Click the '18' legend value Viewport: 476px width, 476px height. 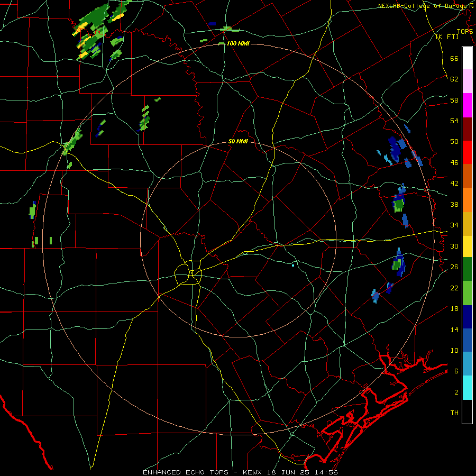click(x=454, y=308)
